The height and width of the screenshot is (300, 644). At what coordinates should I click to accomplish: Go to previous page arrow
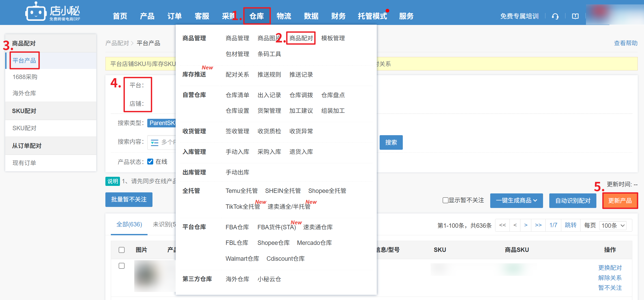[515, 225]
